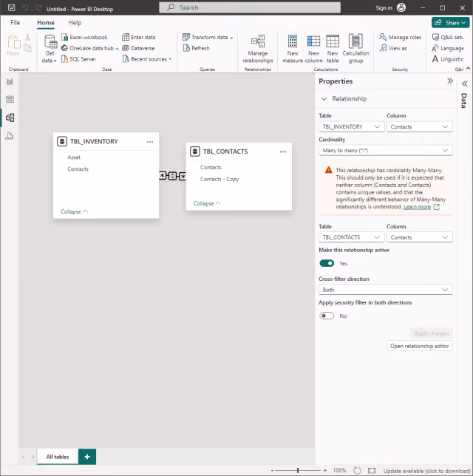Open TBL_INVENTORY more options ellipsis
This screenshot has height=476, width=473.
click(150, 142)
